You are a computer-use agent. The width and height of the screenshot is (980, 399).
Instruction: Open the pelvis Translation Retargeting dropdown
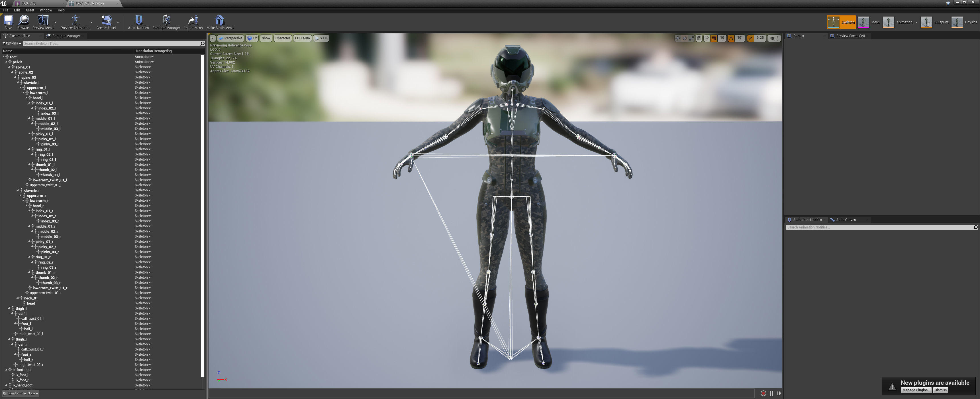[x=144, y=62]
